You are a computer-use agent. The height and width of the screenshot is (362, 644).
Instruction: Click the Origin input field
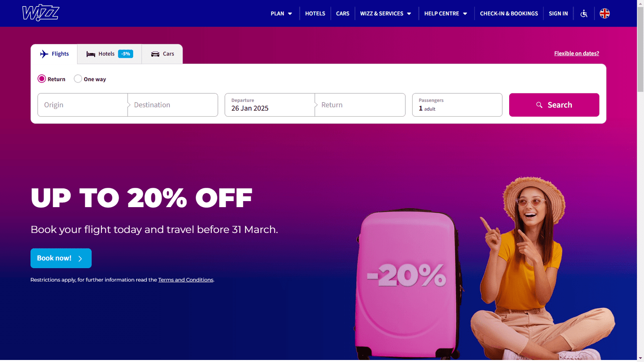tap(83, 105)
